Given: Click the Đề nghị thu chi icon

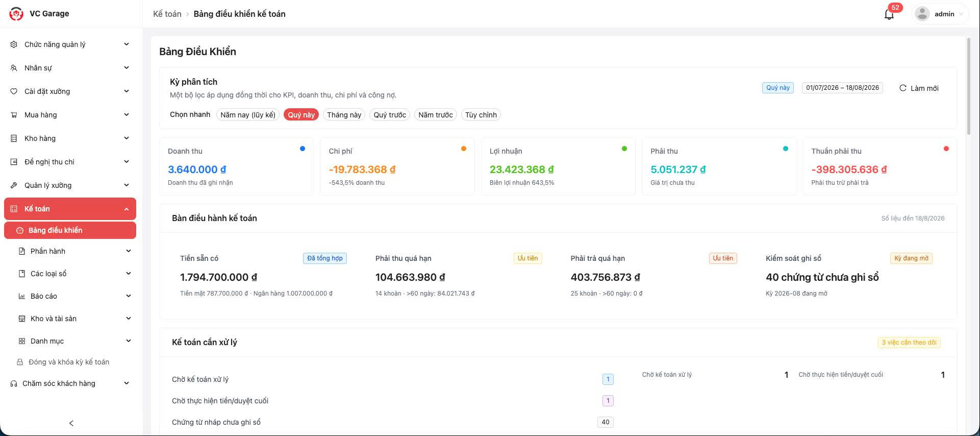Looking at the screenshot, I should pos(14,162).
